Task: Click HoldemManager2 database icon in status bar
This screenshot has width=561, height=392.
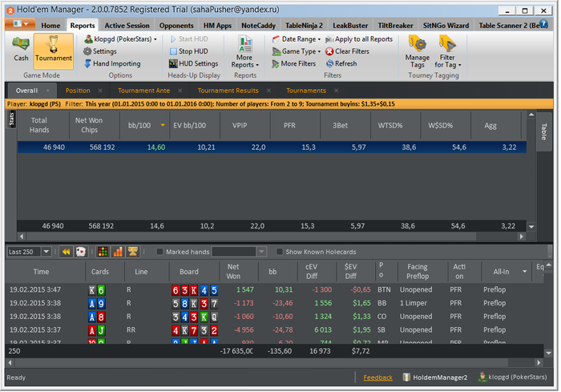Action: 406,378
